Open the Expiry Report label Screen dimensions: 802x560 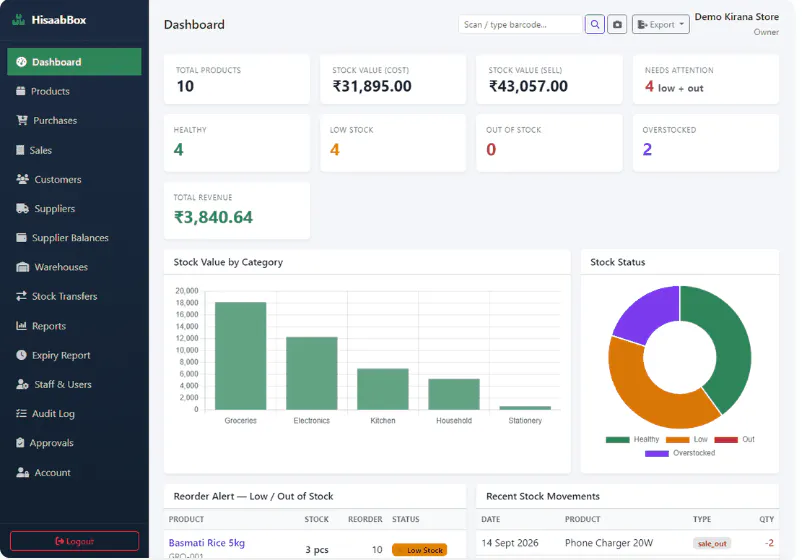click(x=61, y=355)
